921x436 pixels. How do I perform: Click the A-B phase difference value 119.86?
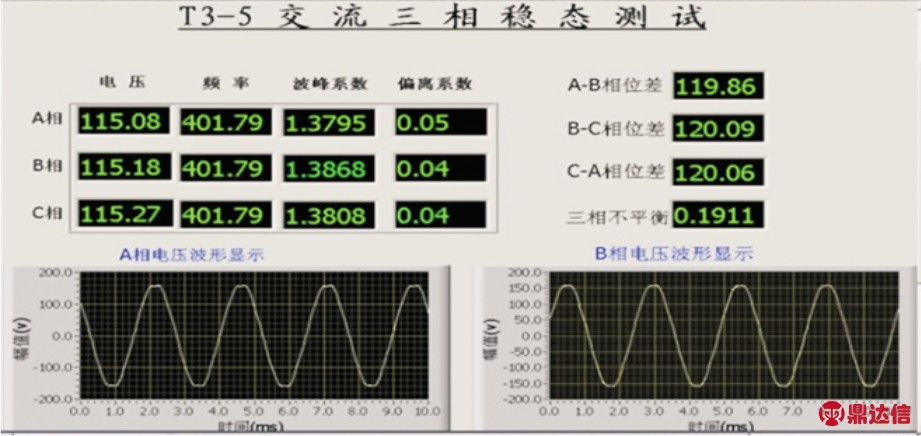tap(718, 86)
